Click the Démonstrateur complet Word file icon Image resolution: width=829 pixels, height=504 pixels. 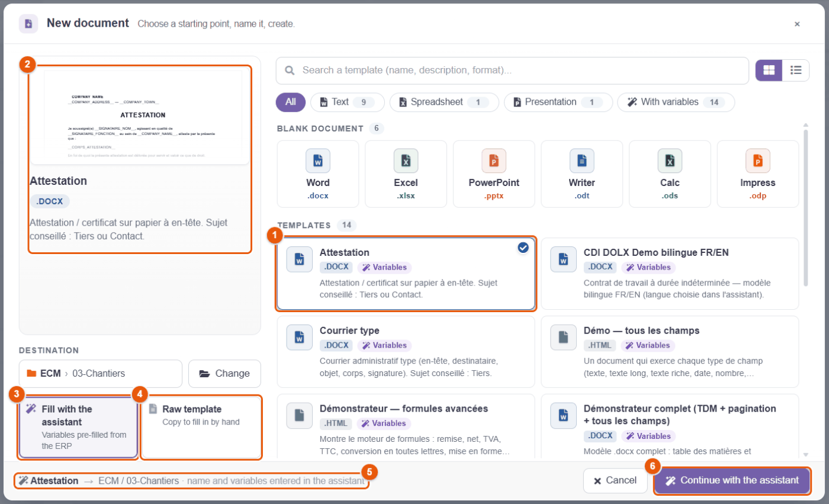(x=564, y=415)
